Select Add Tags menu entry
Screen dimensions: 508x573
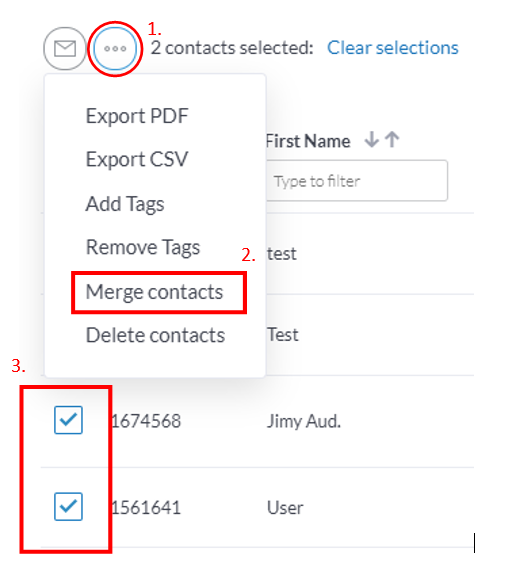pos(125,204)
